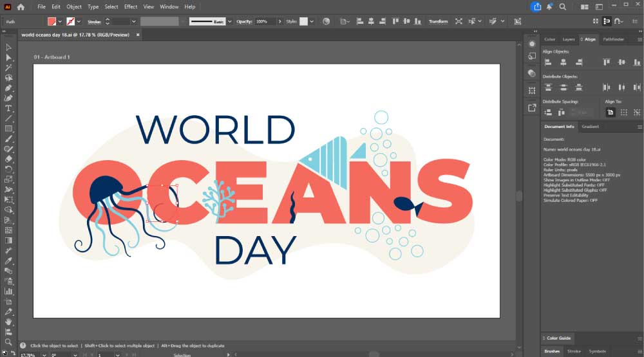Open the Effect menu
644x357 pixels.
[131, 6]
